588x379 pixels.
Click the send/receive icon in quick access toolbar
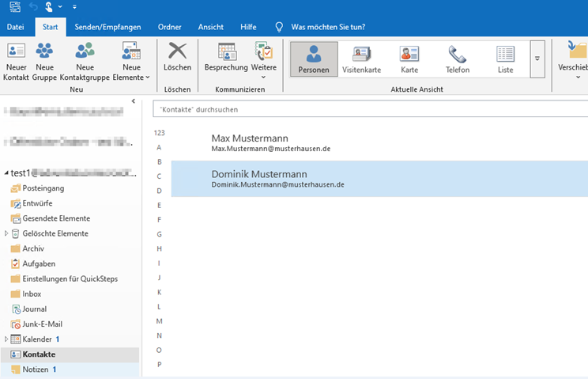tap(15, 7)
